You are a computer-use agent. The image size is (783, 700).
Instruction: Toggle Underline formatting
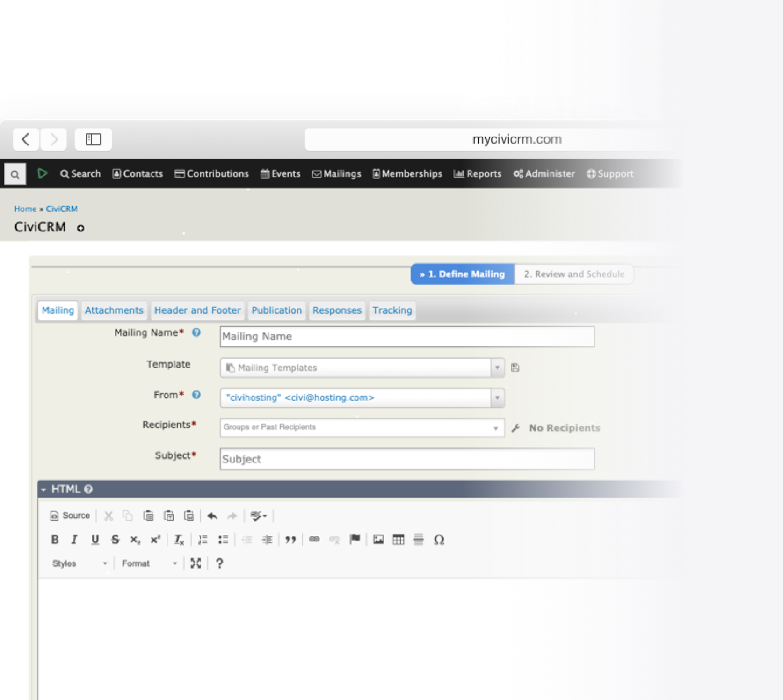click(x=95, y=540)
